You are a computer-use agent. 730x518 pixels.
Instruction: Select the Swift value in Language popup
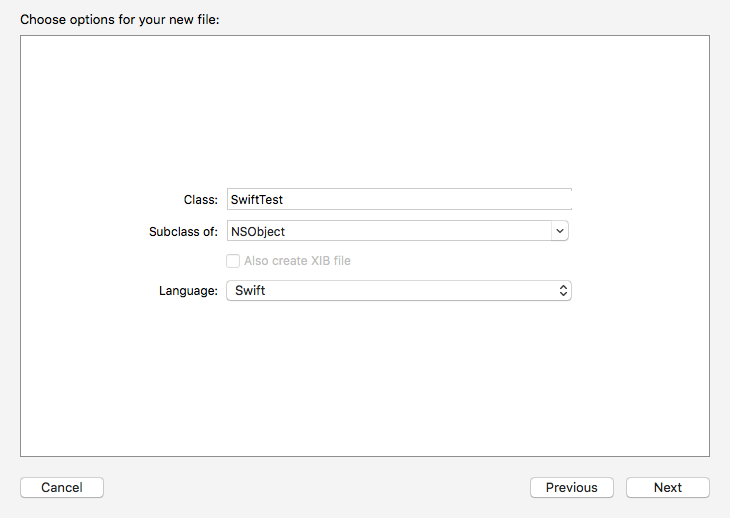250,291
